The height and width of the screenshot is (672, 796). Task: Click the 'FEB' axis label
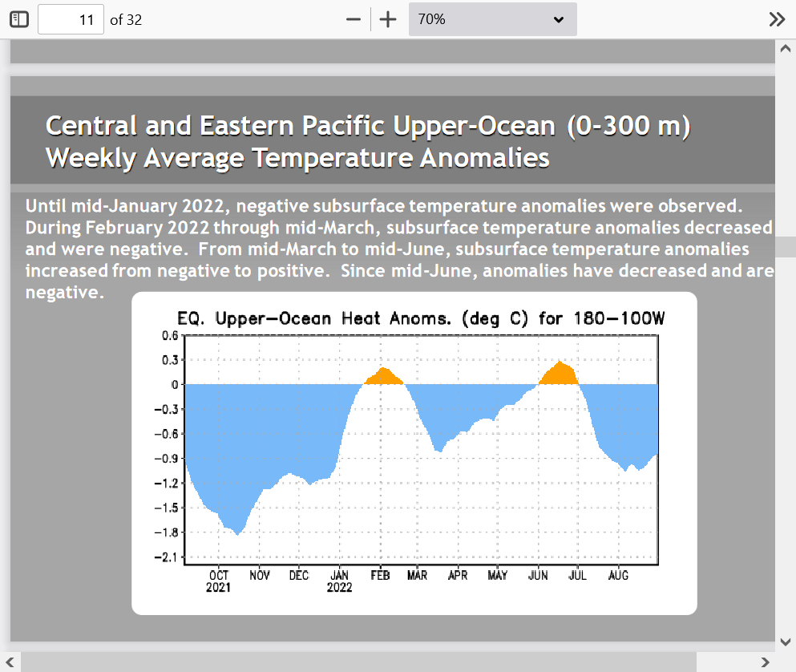380,576
